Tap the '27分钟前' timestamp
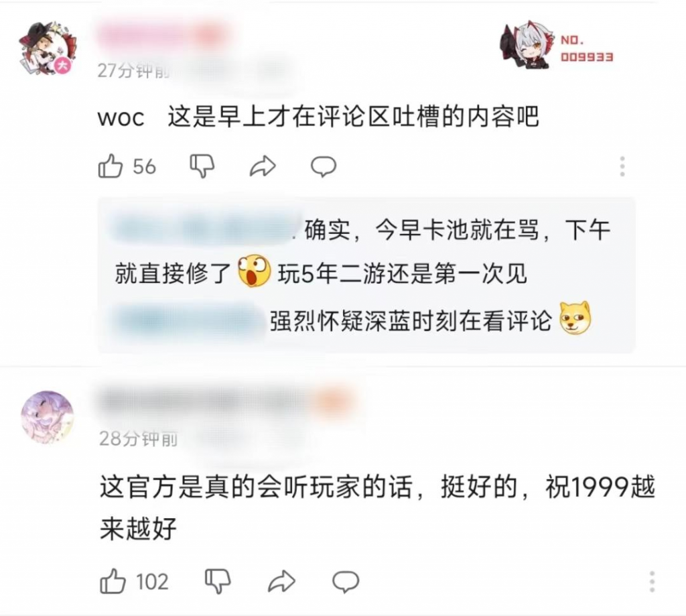 point(133,70)
